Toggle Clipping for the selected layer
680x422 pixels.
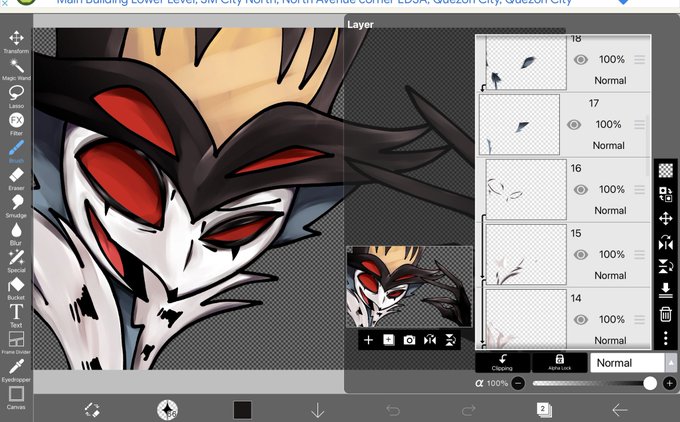pyautogui.click(x=502, y=363)
